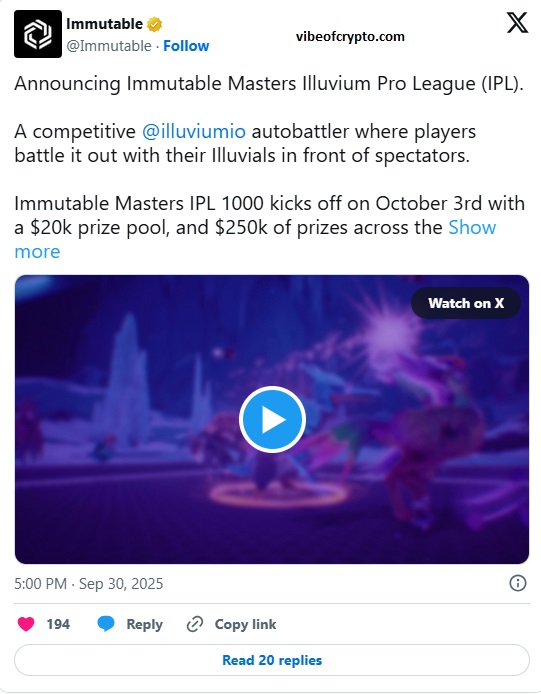Screen dimensions: 541x694
Task: Open the X logo link
Action: (x=517, y=23)
